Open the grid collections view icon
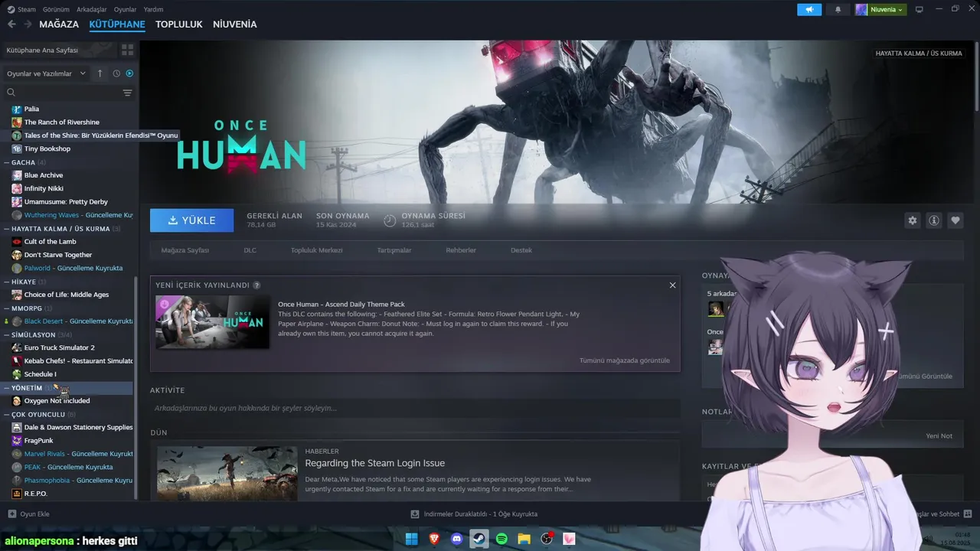980x551 pixels. [127, 50]
